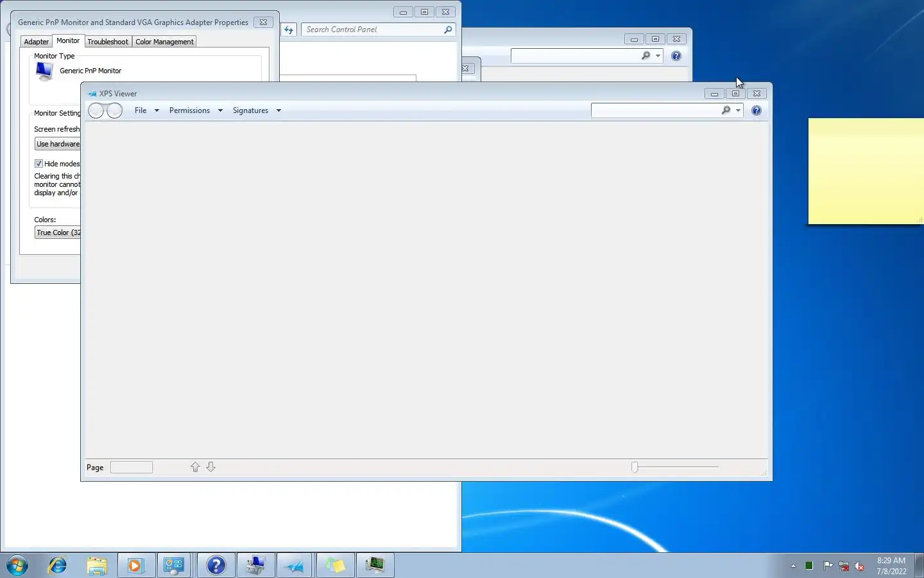Viewport: 924px width, 578px height.
Task: Click the green grid tray icon
Action: [809, 566]
